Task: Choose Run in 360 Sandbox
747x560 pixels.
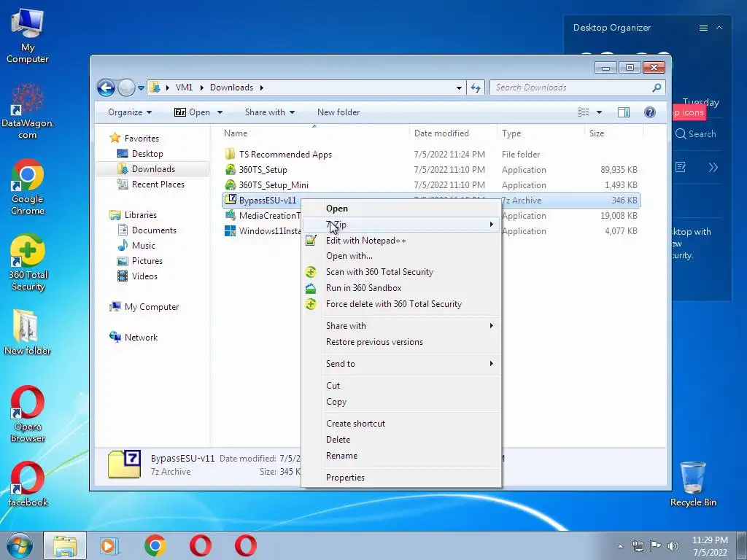Action: pos(401,288)
